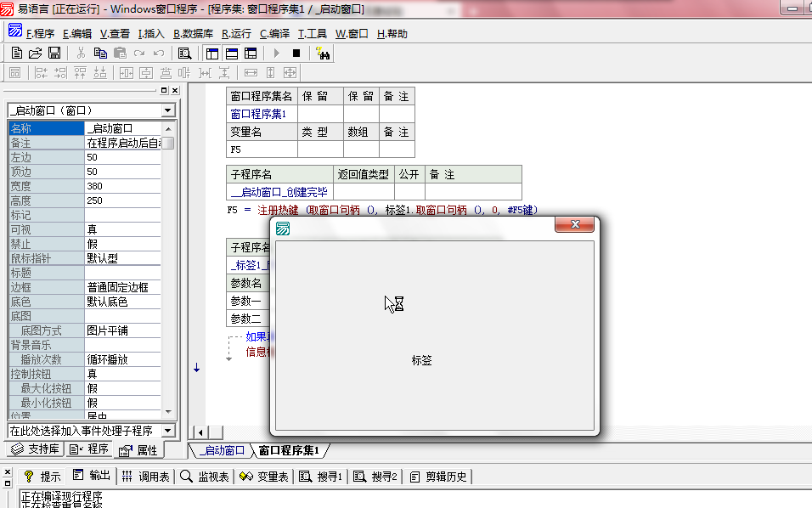812x508 pixels.
Task: Click the New file toolbar icon
Action: click(17, 53)
